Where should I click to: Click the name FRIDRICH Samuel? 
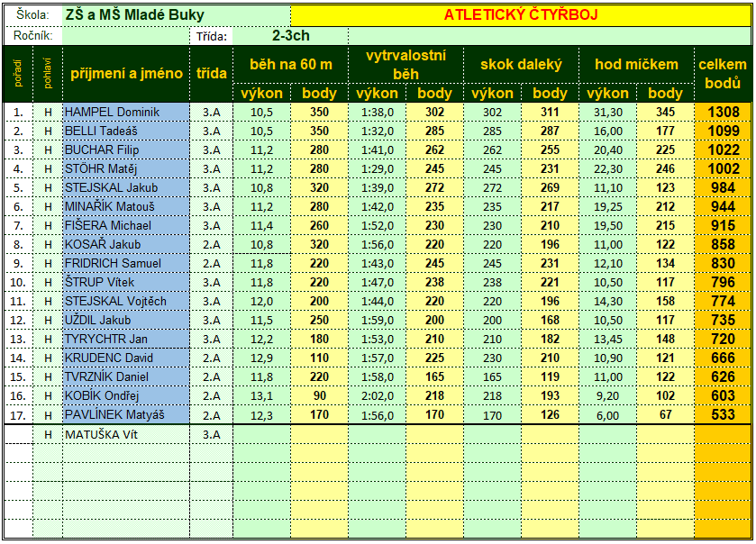pyautogui.click(x=113, y=264)
